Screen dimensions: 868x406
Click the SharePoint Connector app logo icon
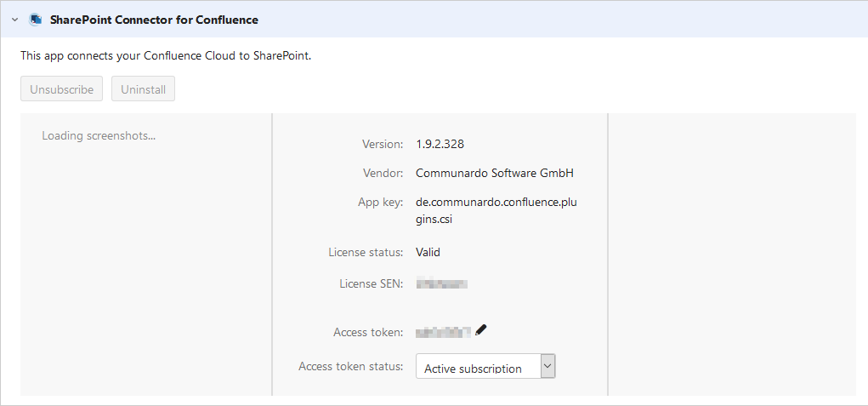(x=36, y=19)
